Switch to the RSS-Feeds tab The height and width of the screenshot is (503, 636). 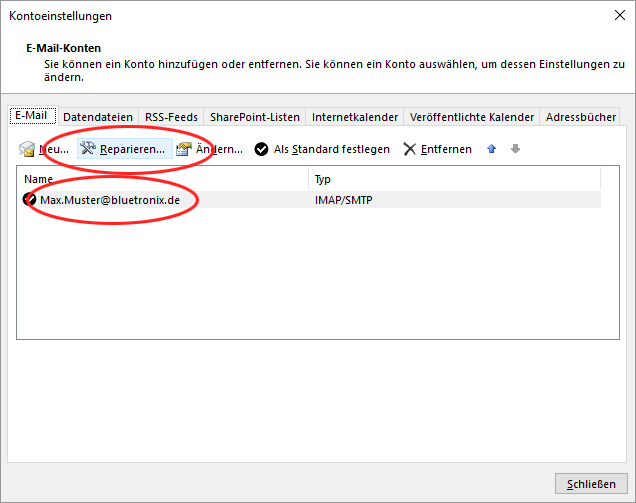(x=171, y=117)
